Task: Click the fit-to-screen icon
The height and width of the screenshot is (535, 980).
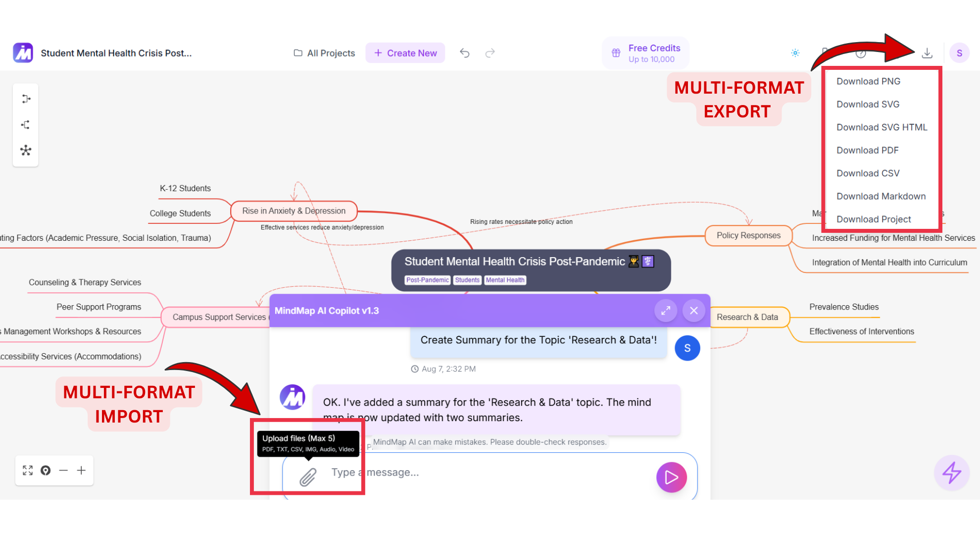Action: (x=28, y=470)
